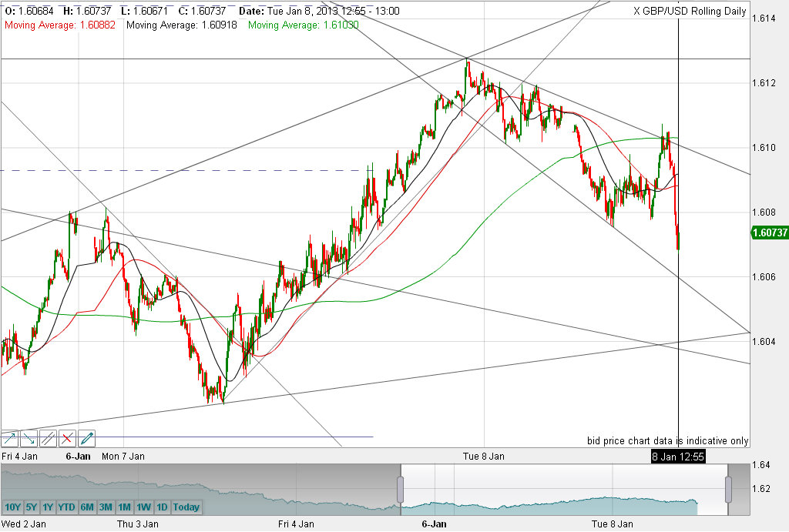Click the highlighted window in overview navigator

[564, 489]
